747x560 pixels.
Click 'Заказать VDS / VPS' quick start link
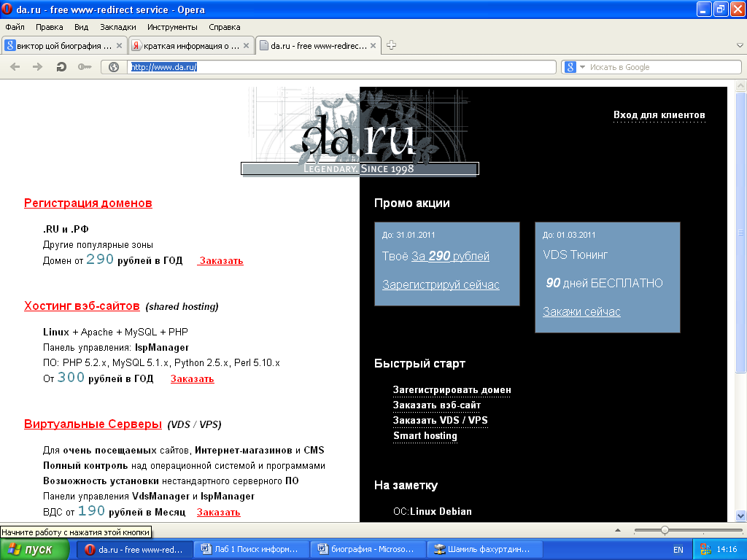[440, 421]
